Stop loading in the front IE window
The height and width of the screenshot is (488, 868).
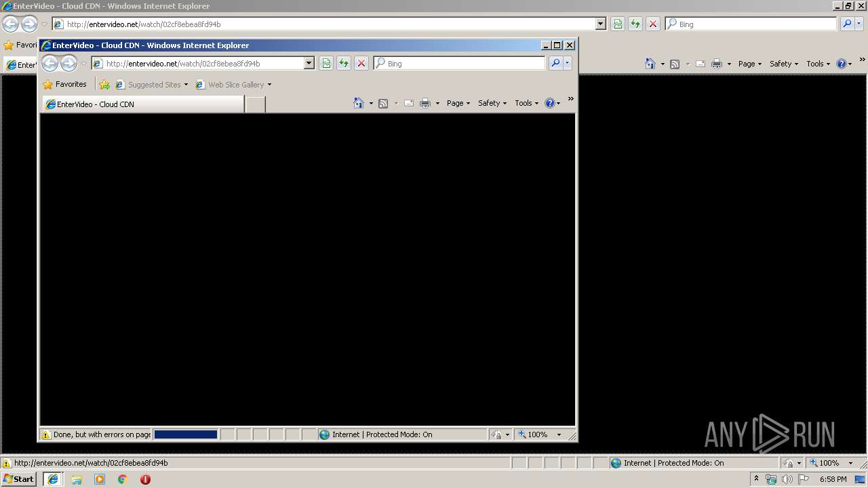tap(361, 63)
